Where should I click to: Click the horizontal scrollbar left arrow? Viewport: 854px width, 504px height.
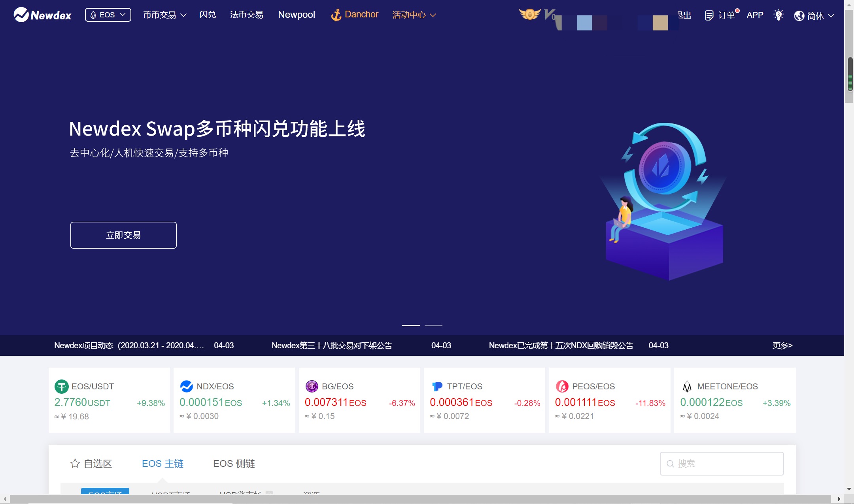[4, 499]
